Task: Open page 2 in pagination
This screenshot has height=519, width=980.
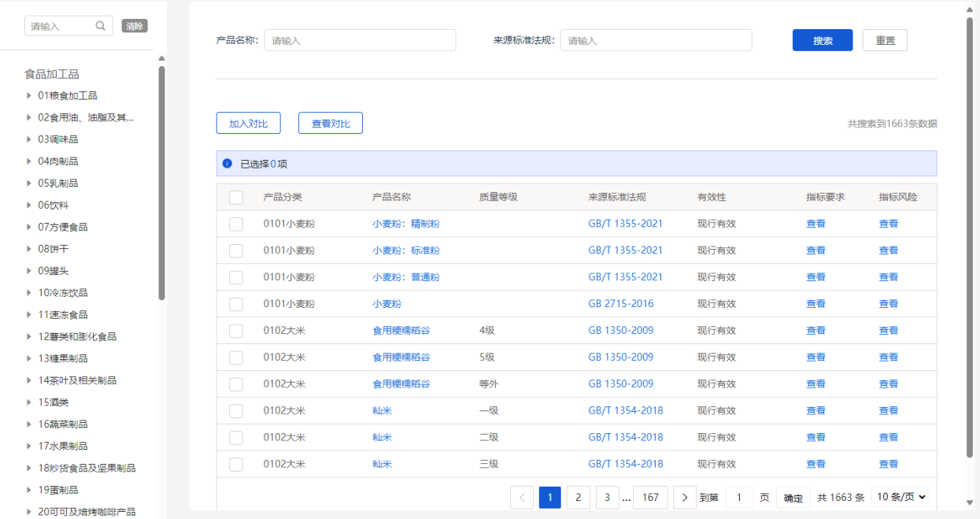Action: [578, 498]
